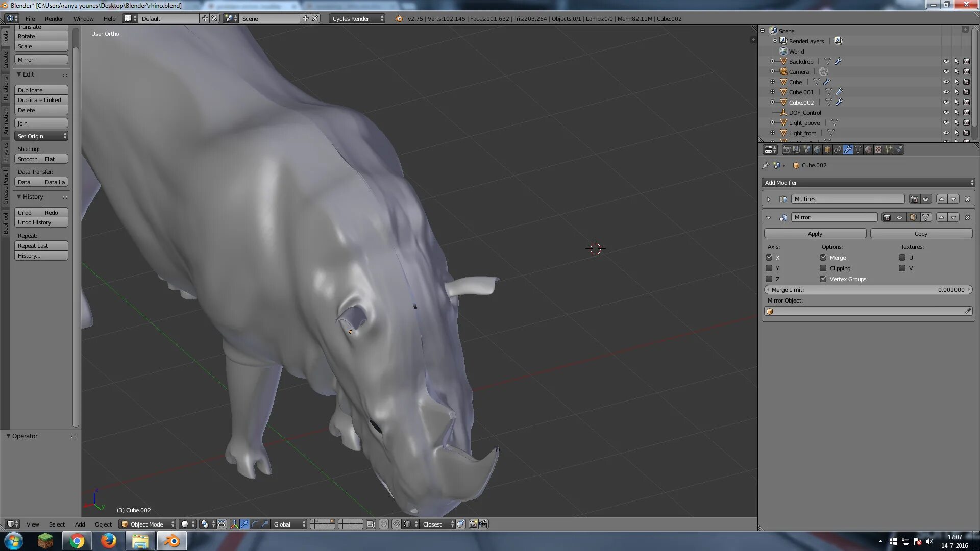
Task: Open the Render menu
Action: pos(54,19)
